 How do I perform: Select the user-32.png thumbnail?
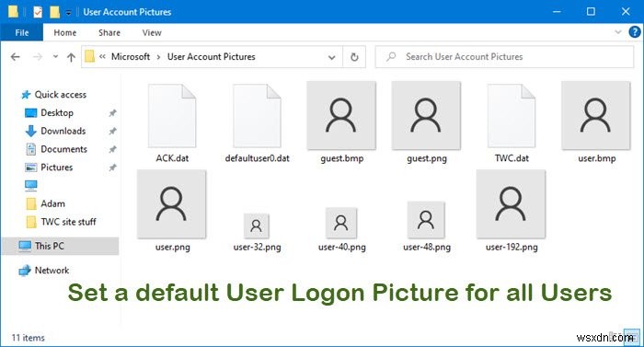(x=257, y=226)
